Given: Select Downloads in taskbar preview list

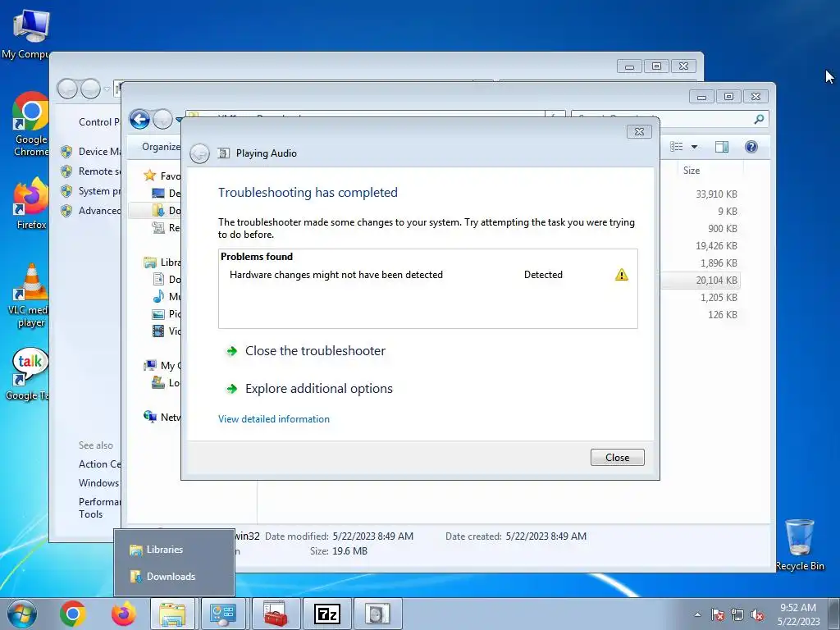Looking at the screenshot, I should pyautogui.click(x=174, y=577).
